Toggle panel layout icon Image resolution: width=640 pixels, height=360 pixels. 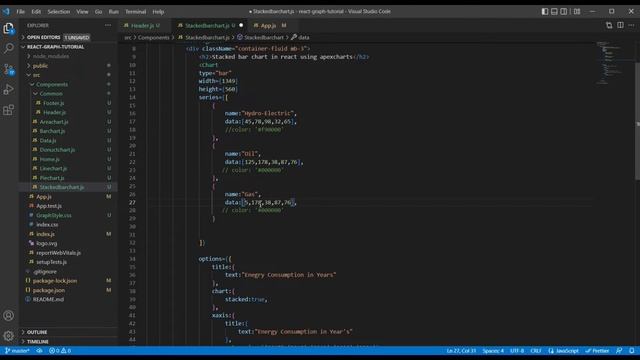554,11
